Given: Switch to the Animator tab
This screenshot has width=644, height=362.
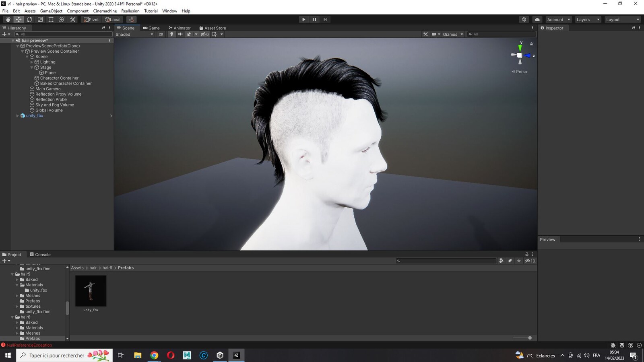Looking at the screenshot, I should pyautogui.click(x=180, y=28).
